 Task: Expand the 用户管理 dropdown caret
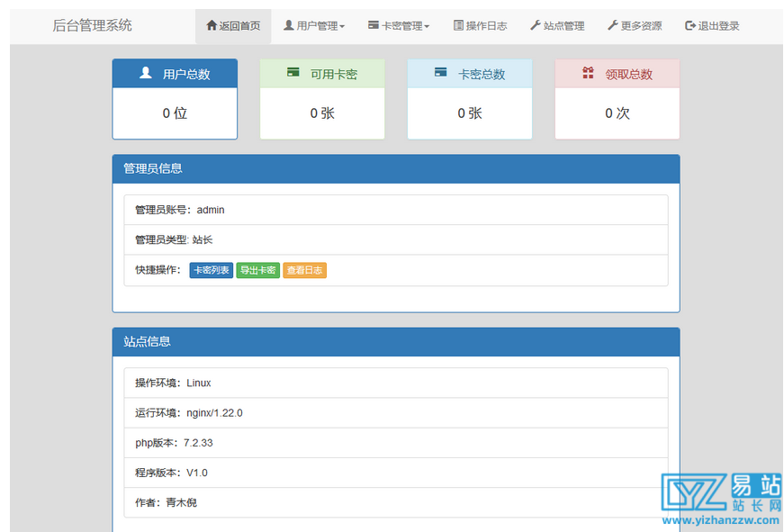[342, 27]
